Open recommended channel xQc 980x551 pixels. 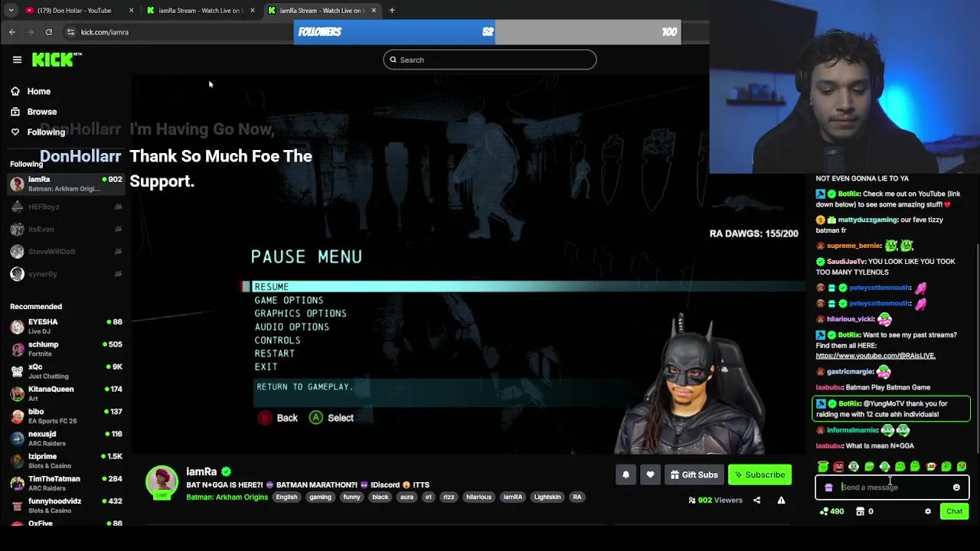(x=66, y=371)
